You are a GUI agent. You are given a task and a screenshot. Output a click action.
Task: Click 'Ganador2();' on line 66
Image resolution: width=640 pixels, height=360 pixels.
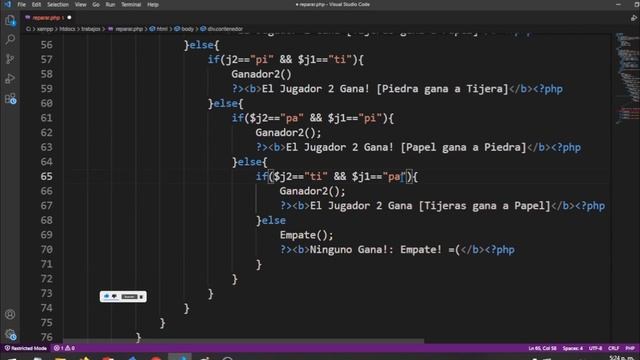313,191
